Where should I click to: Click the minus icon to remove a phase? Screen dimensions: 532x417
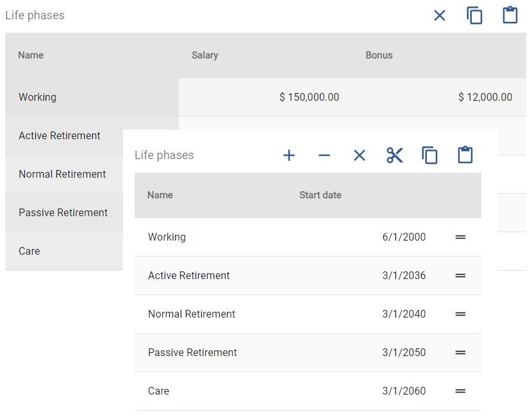[324, 155]
